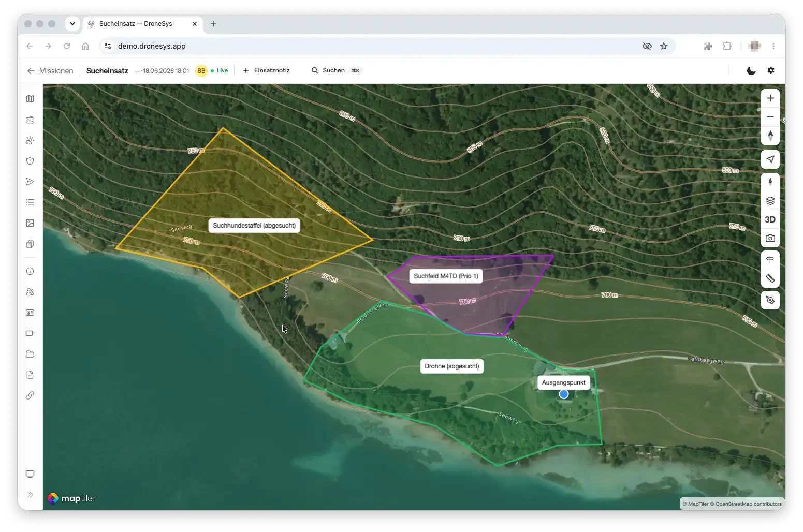Open the link icon in left sidebar

click(x=30, y=395)
